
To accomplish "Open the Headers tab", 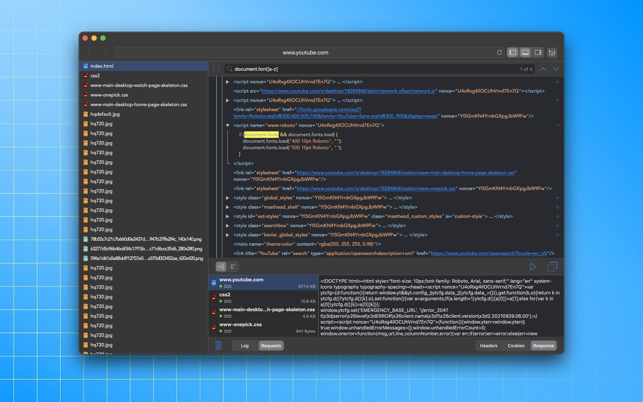I will (488, 346).
